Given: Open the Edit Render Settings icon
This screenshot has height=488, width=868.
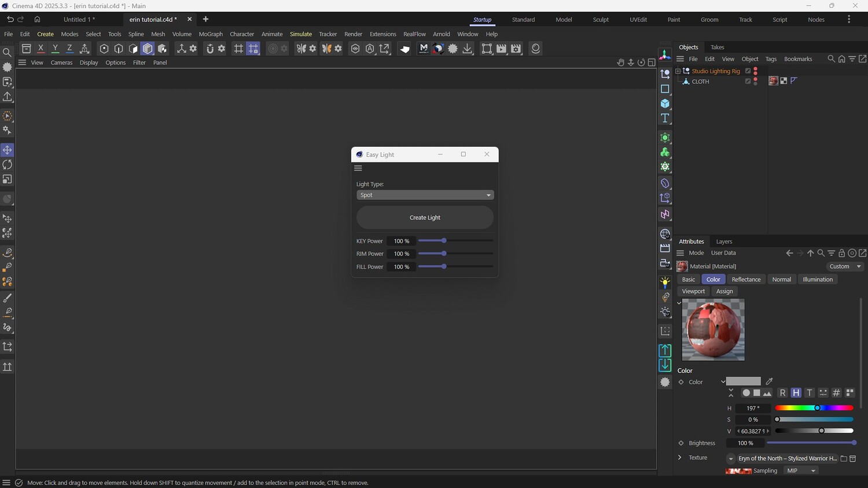Looking at the screenshot, I should pos(516,49).
